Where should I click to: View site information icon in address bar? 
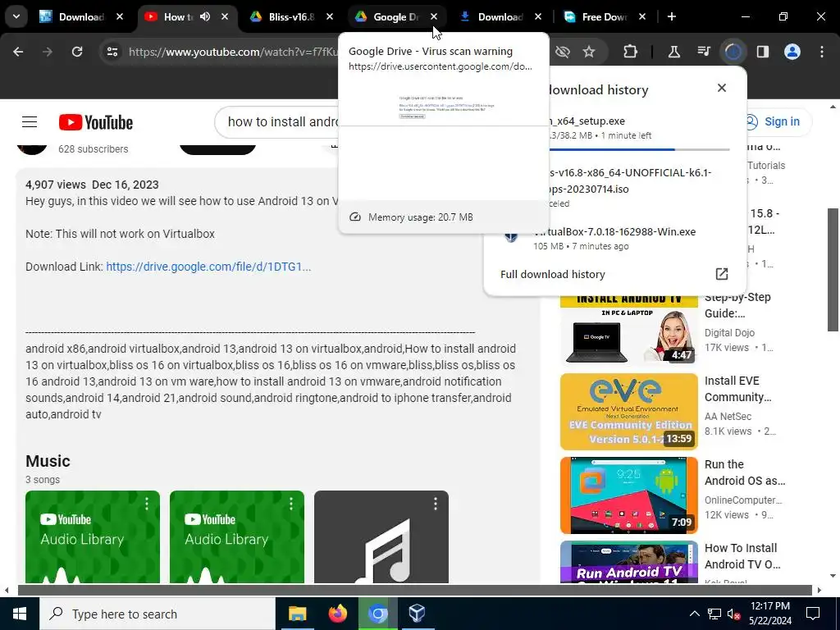112,52
